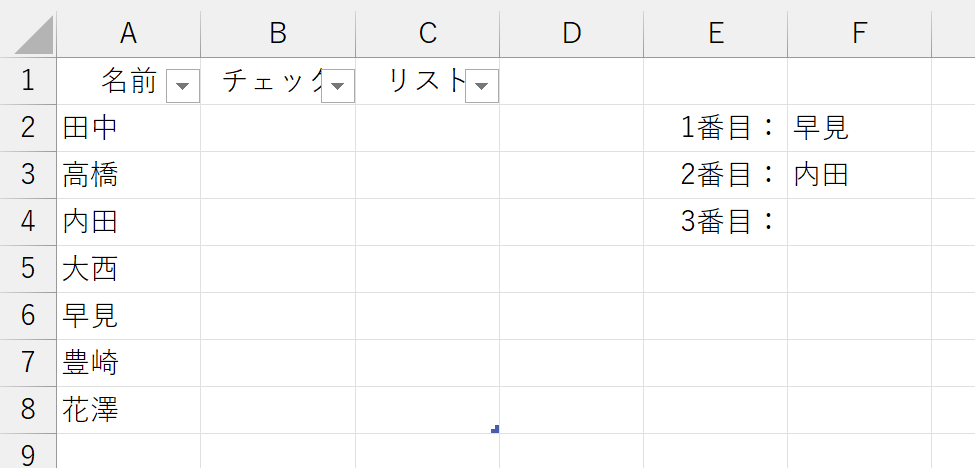Screen dimensions: 975x468
Task: Select the cell with 大西
Action: pyautogui.click(x=128, y=269)
